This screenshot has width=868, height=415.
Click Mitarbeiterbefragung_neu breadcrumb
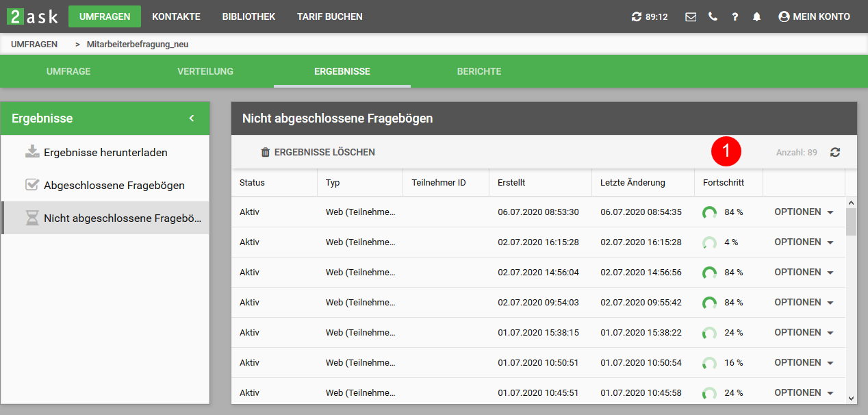(x=138, y=44)
